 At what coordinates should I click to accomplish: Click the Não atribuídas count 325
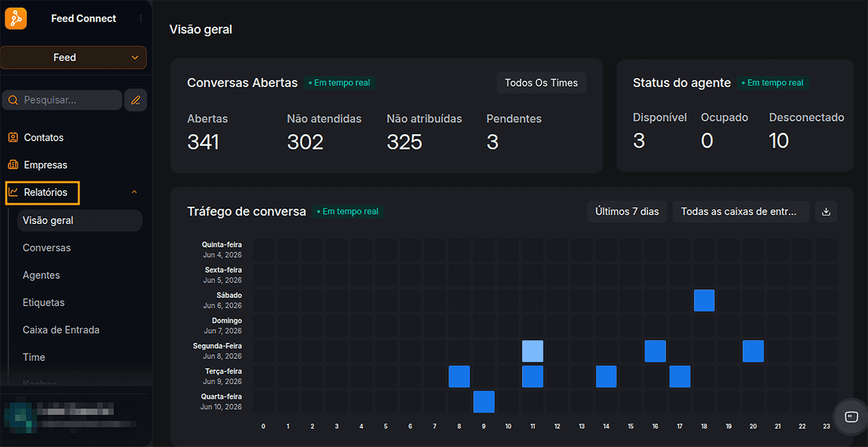click(405, 142)
